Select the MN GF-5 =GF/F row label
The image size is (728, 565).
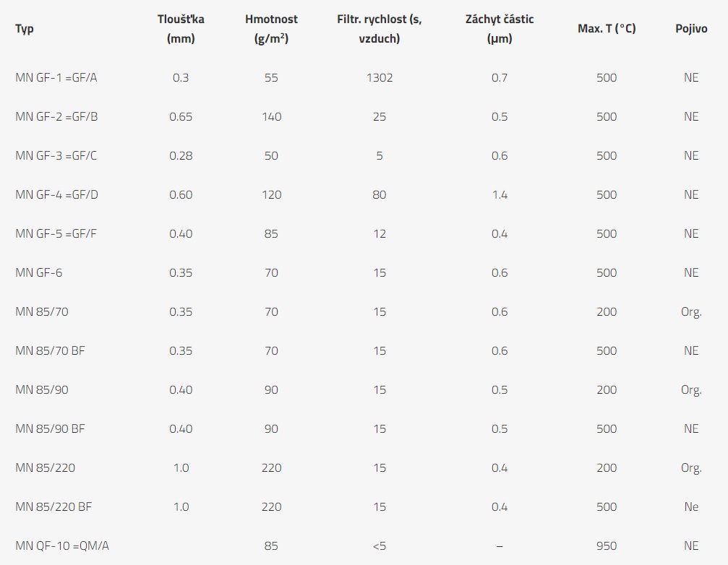pos(56,233)
